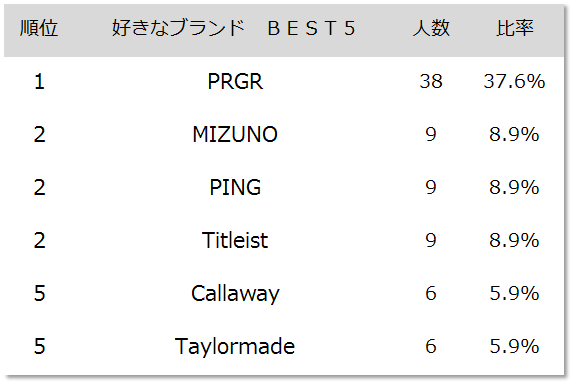Click the 8.9% ratio in Titleist row
This screenshot has width=573, height=384.
click(x=515, y=240)
